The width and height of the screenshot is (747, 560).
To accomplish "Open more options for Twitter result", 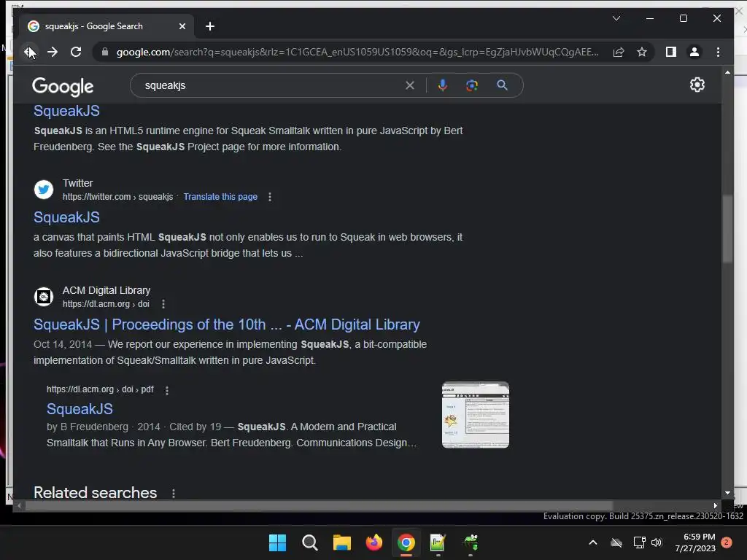I will pyautogui.click(x=270, y=197).
